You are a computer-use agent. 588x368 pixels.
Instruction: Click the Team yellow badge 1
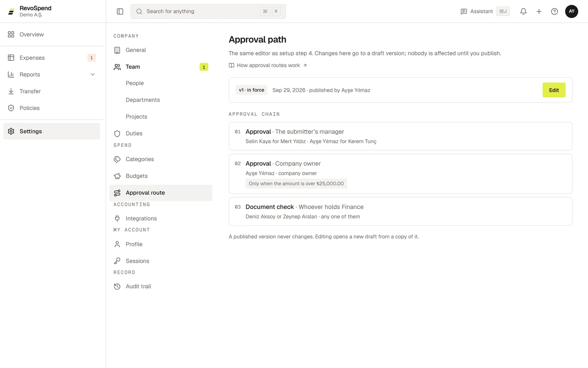tap(204, 67)
